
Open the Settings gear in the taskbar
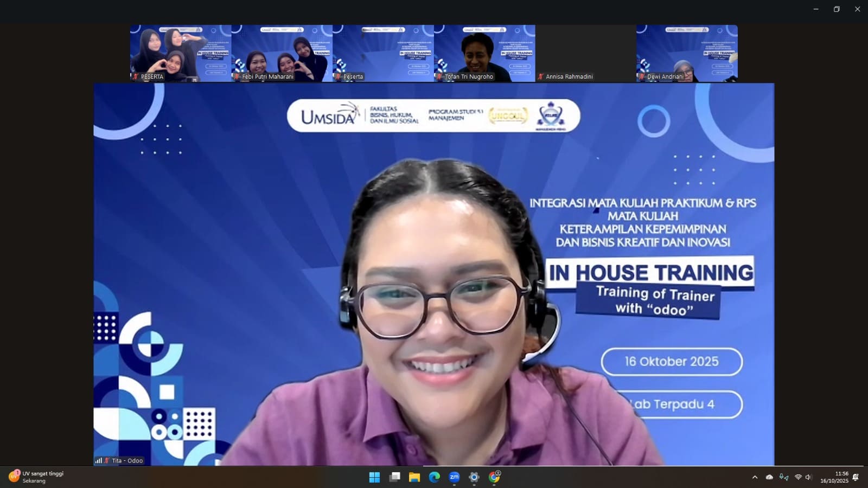coord(474,477)
